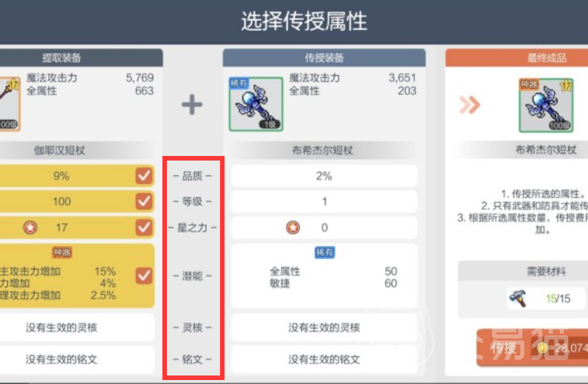Toggle the 神器 potential checkbox
This screenshot has height=384, width=588.
143,276
